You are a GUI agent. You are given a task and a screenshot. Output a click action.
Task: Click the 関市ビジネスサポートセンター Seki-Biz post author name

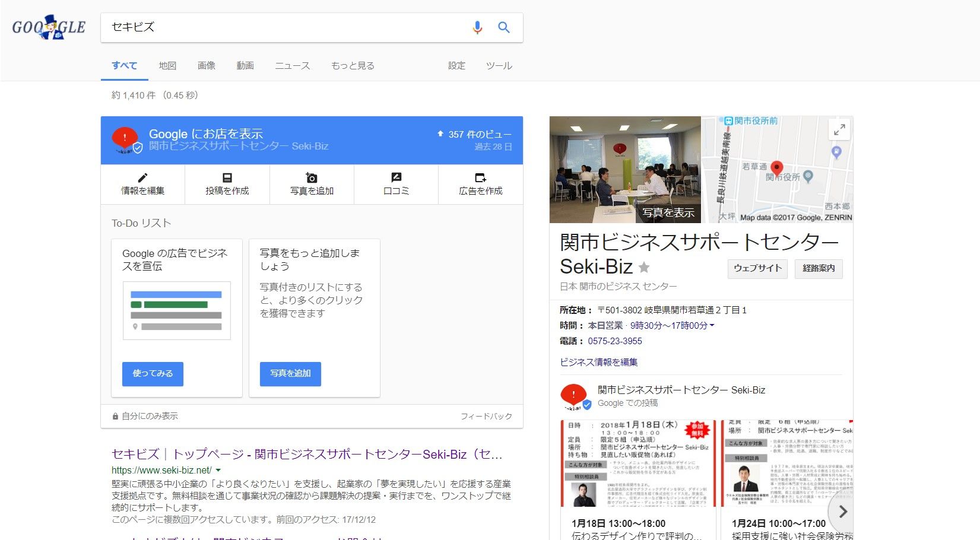click(681, 390)
